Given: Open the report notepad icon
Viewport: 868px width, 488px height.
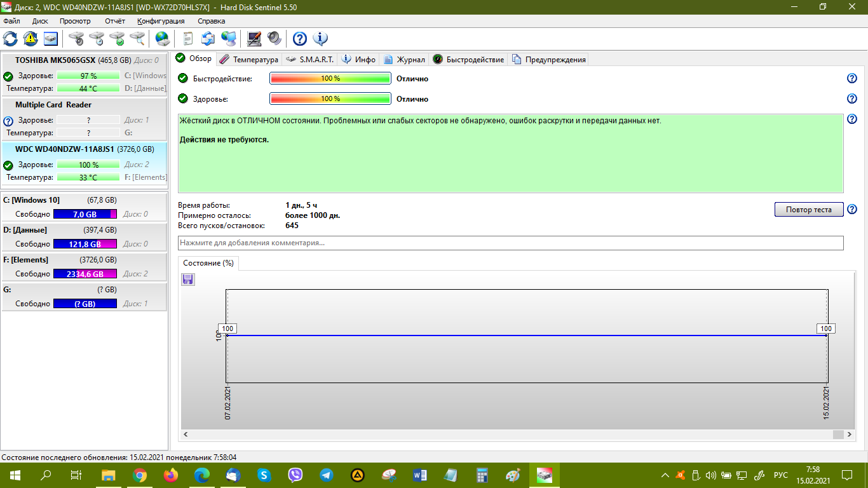Looking at the screenshot, I should pos(188,39).
